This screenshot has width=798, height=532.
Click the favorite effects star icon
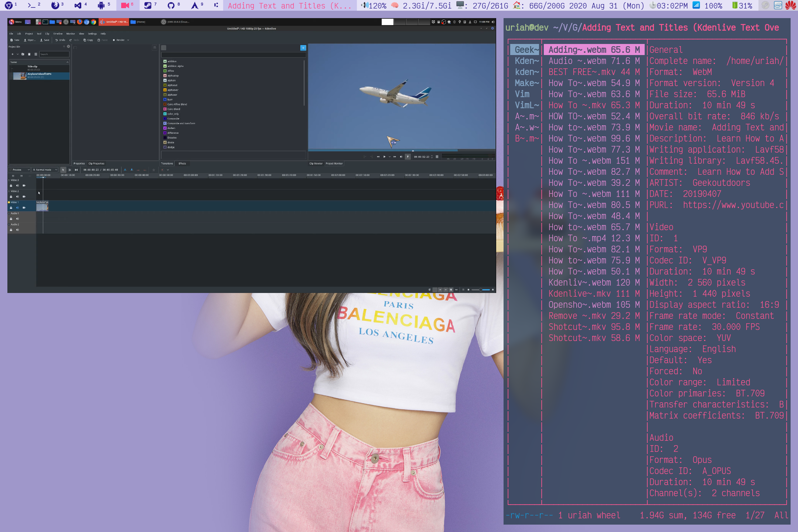(154, 170)
